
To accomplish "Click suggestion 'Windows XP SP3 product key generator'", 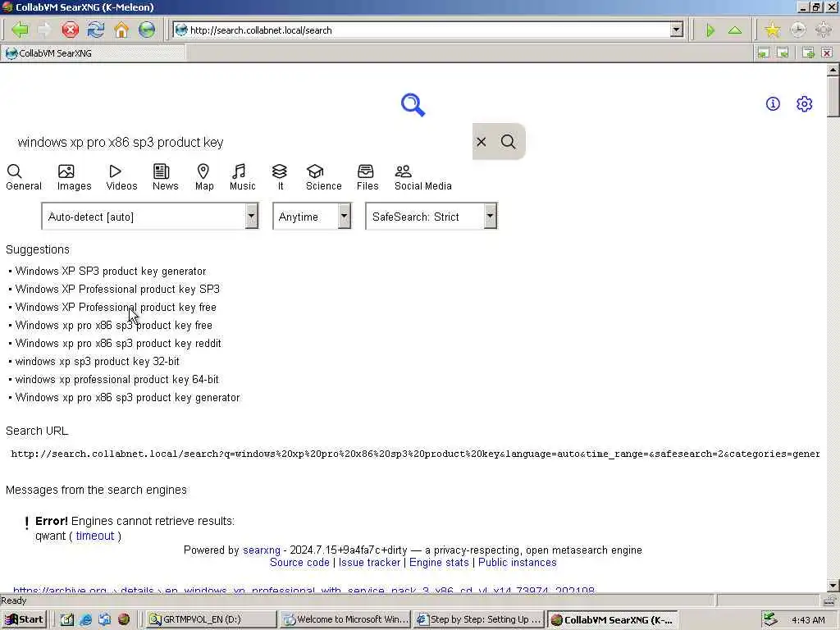I will 111,271.
